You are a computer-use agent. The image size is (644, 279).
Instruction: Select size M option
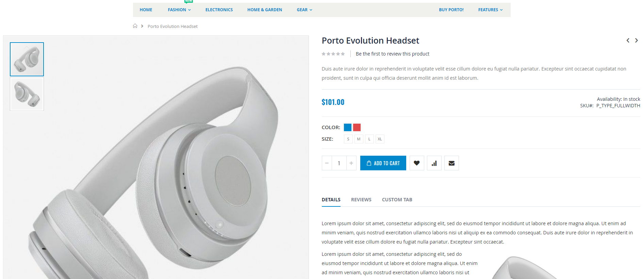point(359,139)
